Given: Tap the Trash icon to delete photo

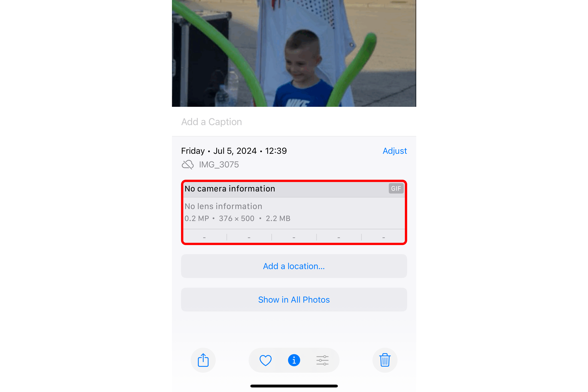Looking at the screenshot, I should click(x=385, y=360).
